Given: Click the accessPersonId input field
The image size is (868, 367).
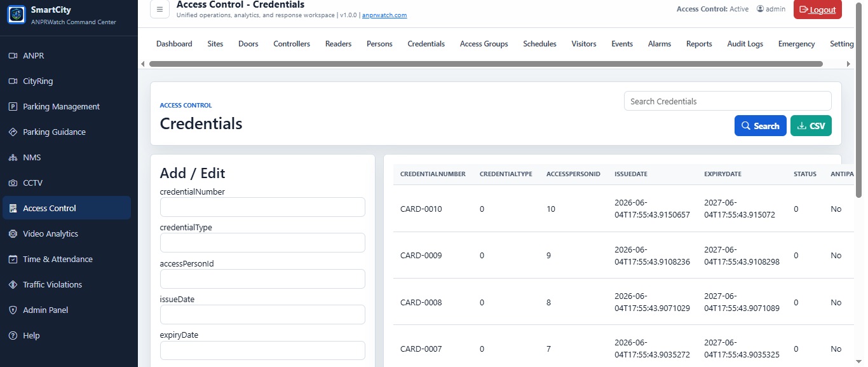Looking at the screenshot, I should tap(262, 279).
